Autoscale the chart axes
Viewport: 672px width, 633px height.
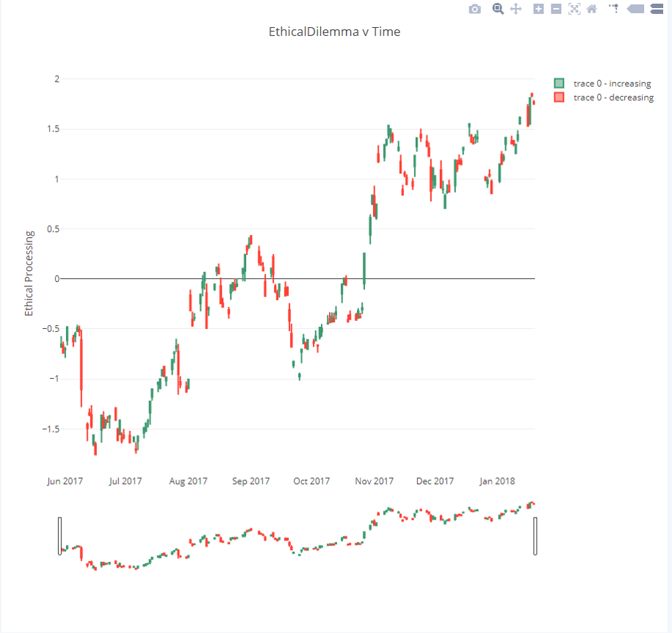[x=574, y=9]
